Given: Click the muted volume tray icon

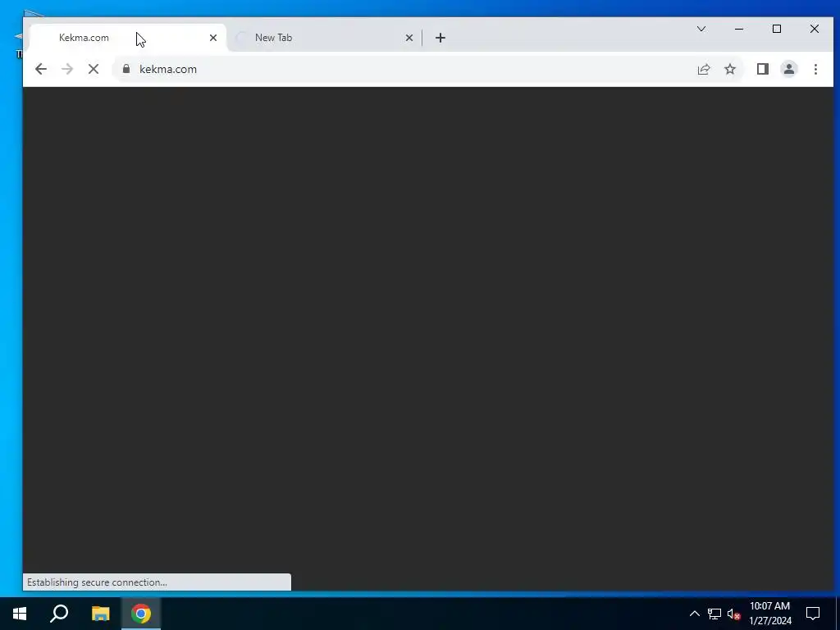Looking at the screenshot, I should [x=733, y=614].
